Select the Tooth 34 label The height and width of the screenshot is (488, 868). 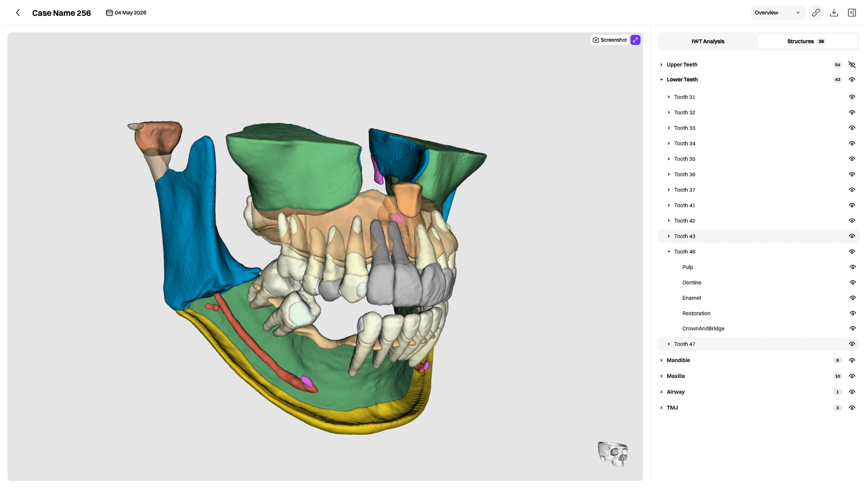(x=684, y=143)
